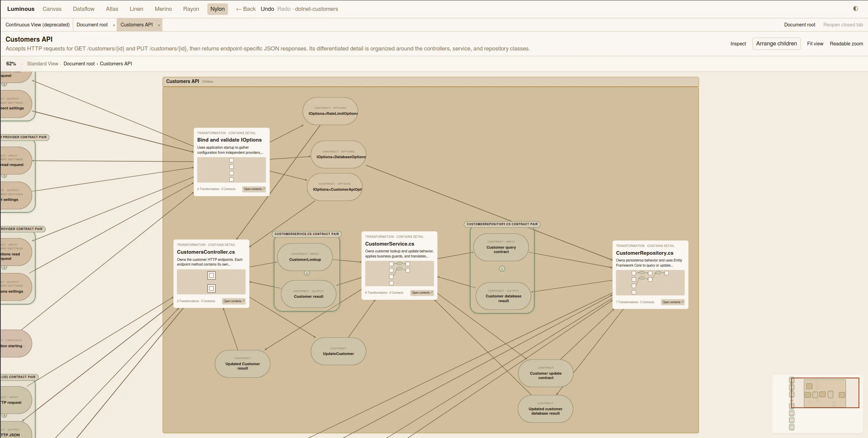The width and height of the screenshot is (868, 438).
Task: Open contents of CustomersController.cs card
Action: point(234,301)
